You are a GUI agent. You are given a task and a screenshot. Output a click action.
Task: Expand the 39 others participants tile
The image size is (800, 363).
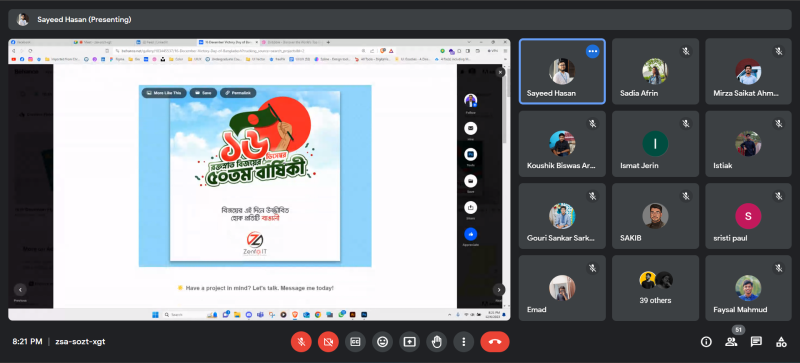point(655,288)
